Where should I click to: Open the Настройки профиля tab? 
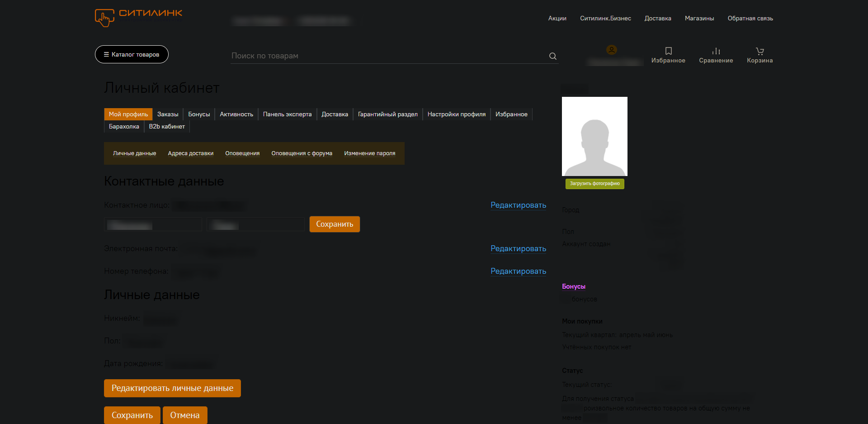coord(457,114)
